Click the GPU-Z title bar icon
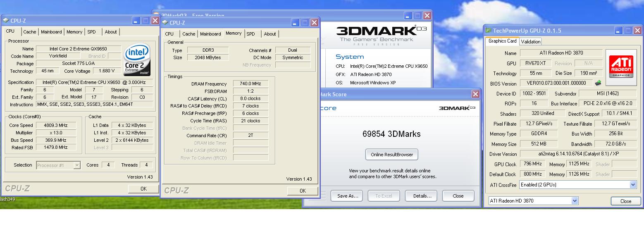644x248 pixels. tap(488, 31)
